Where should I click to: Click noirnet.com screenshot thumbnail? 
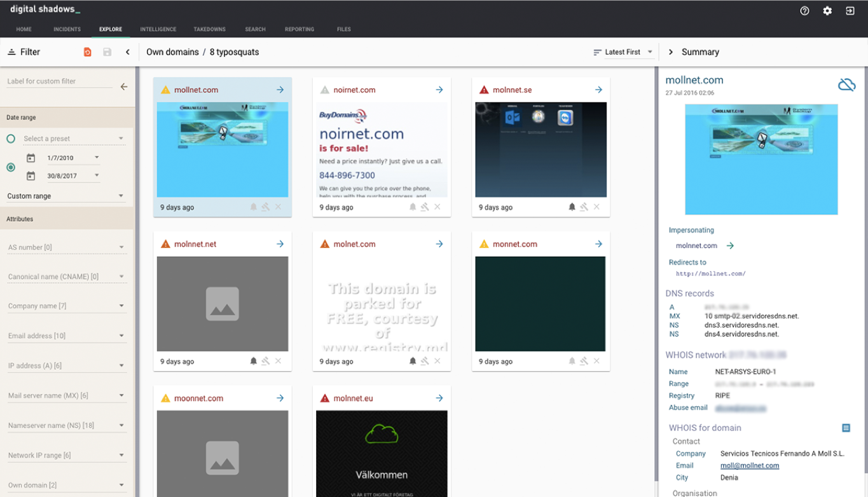click(382, 150)
